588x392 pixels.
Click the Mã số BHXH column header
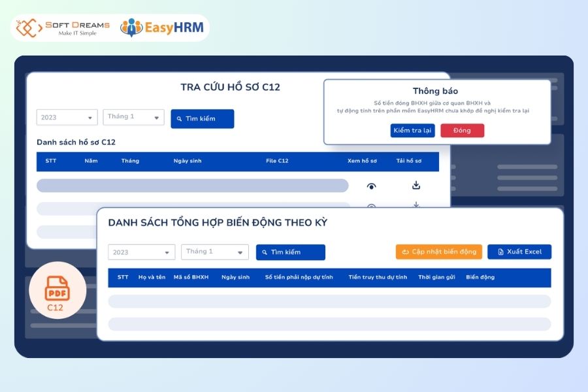[191, 277]
